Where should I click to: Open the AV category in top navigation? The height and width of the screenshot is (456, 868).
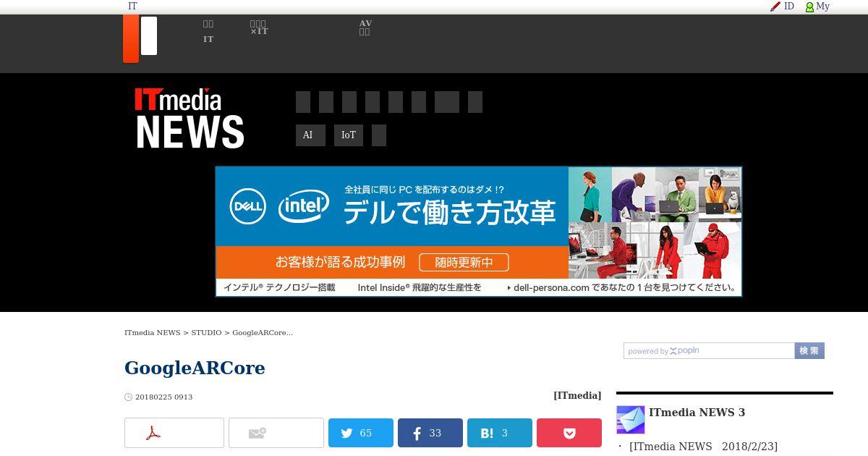[x=365, y=28]
